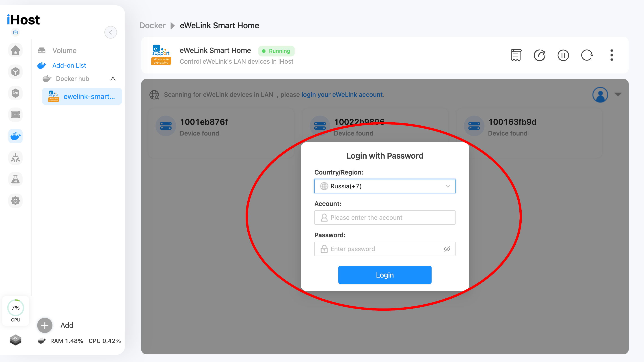Open the Volume menu item
644x362 pixels.
point(65,50)
